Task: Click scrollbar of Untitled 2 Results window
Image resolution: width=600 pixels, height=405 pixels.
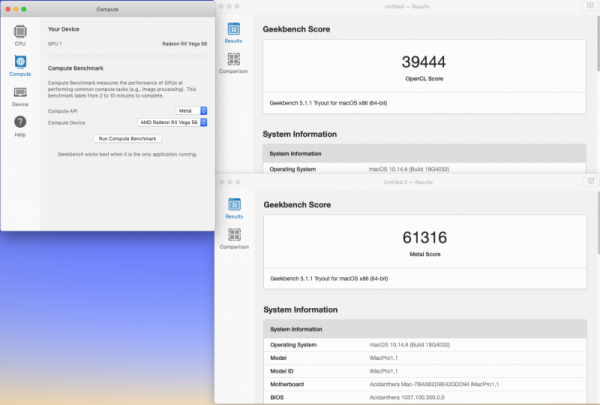Action: (x=598, y=222)
